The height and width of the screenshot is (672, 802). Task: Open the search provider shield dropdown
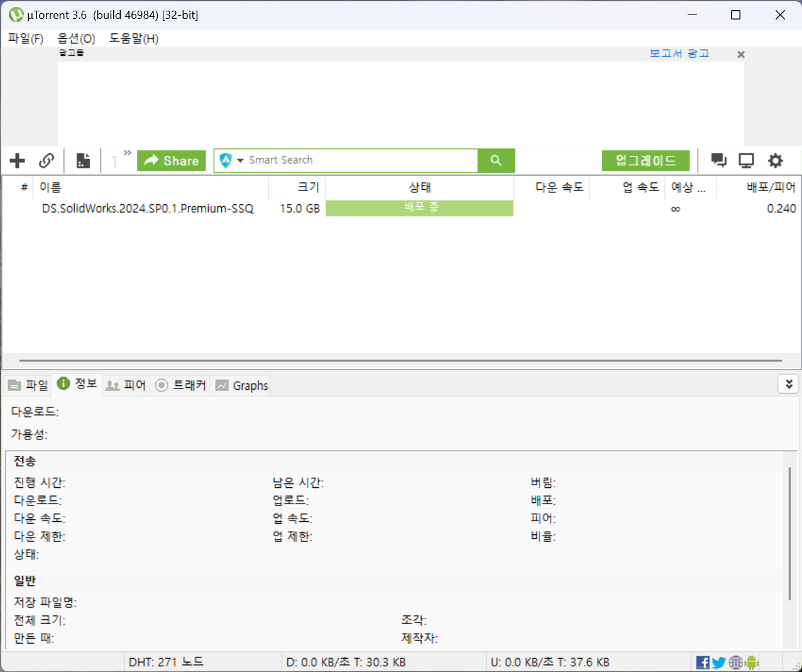coord(231,160)
